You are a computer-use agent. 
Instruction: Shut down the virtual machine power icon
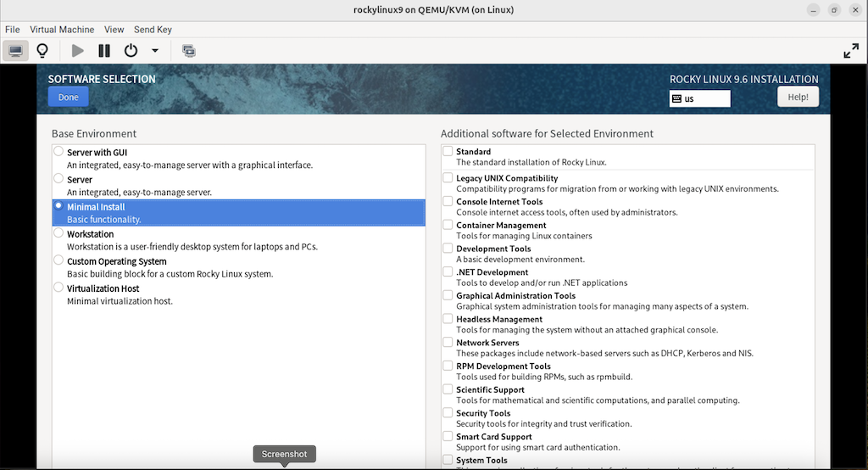pos(131,51)
